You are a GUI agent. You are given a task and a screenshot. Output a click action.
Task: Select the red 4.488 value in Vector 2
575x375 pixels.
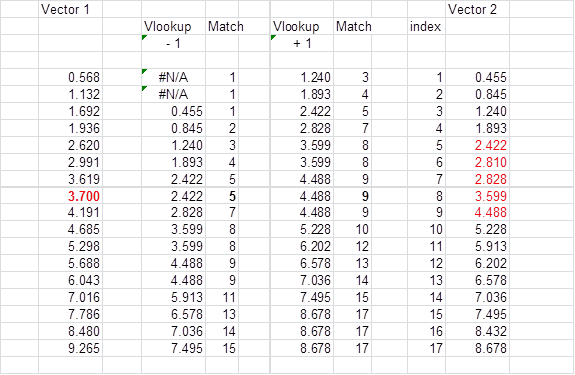(x=477, y=212)
